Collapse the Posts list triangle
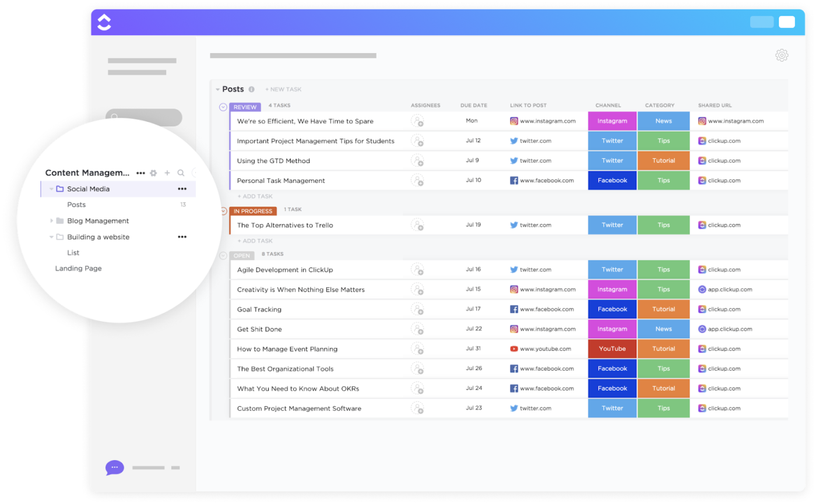 (217, 89)
